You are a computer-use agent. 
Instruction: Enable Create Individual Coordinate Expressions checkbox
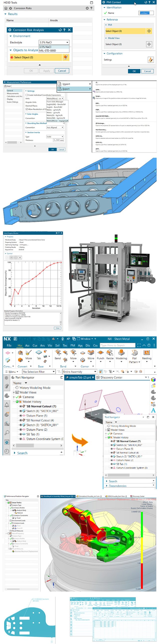coord(27,95)
